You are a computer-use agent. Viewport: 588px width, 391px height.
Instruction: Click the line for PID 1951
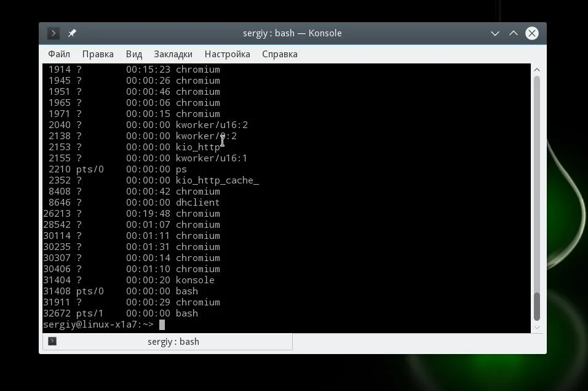[x=134, y=92]
